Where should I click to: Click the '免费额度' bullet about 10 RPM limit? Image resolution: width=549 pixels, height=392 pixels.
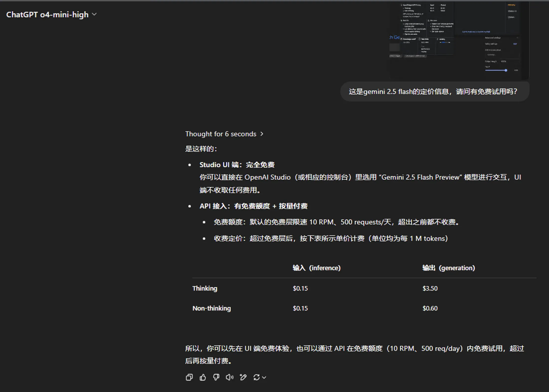pyautogui.click(x=337, y=222)
